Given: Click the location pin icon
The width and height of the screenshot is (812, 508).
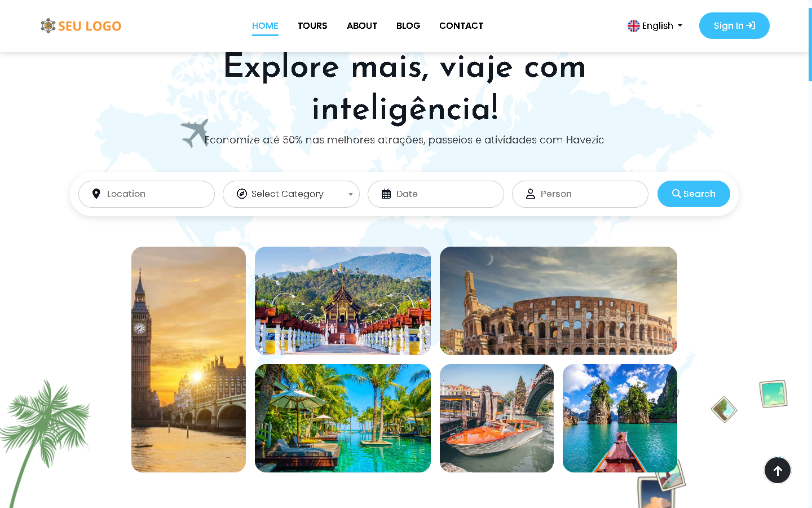Looking at the screenshot, I should (96, 194).
